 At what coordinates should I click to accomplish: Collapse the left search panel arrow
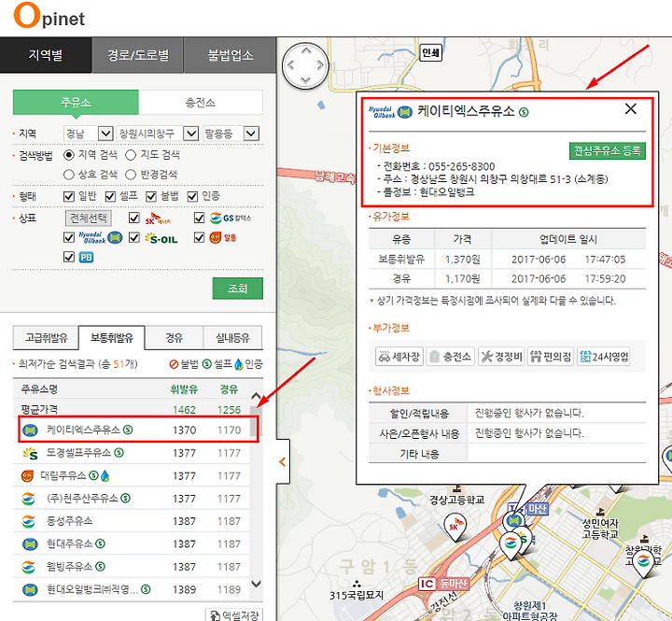[x=283, y=461]
